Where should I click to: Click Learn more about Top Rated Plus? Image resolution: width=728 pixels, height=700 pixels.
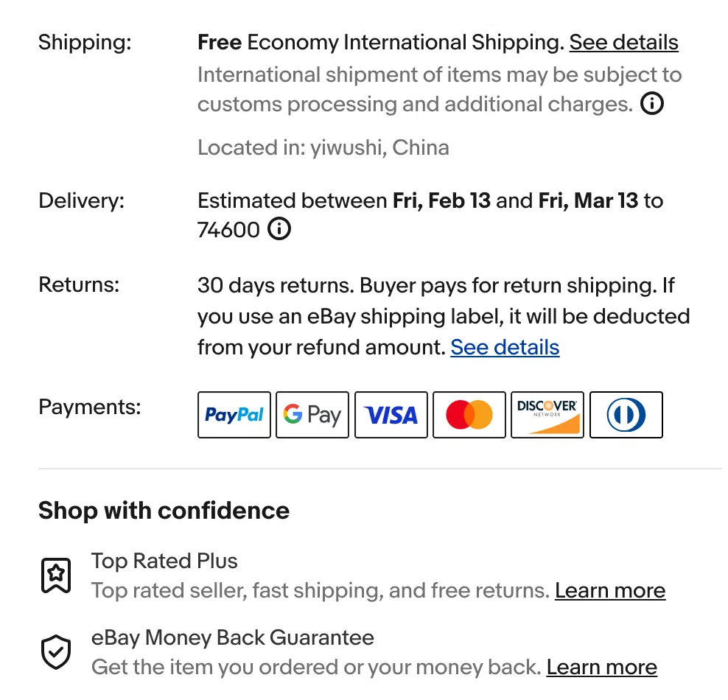(x=610, y=590)
